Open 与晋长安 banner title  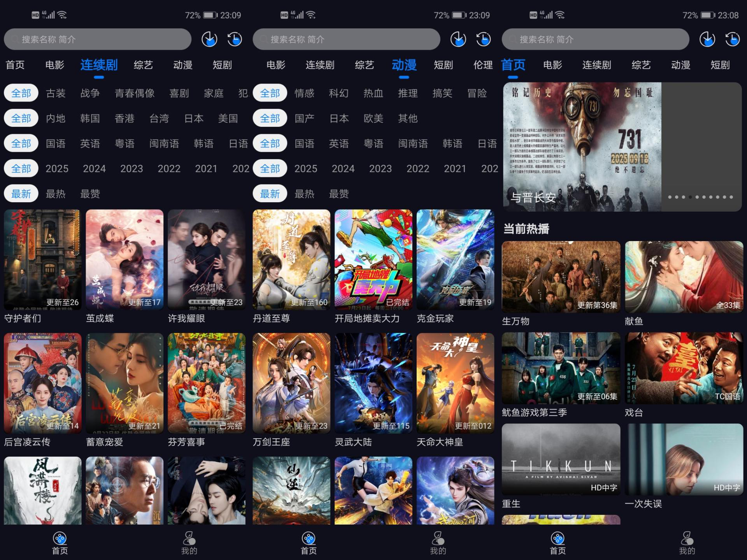coord(533,198)
